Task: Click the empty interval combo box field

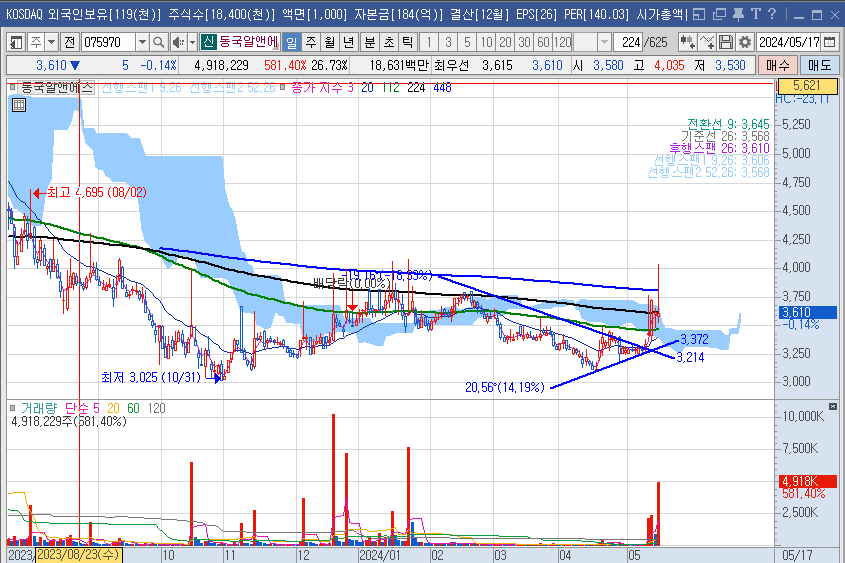Action: (586, 41)
